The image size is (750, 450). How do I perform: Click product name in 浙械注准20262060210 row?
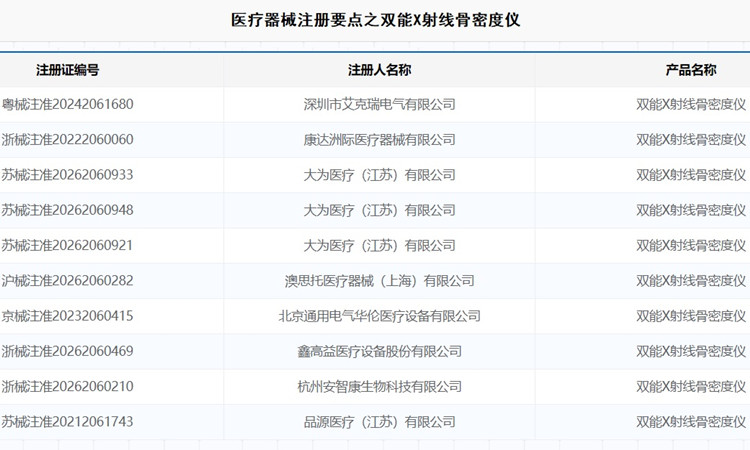pyautogui.click(x=691, y=387)
